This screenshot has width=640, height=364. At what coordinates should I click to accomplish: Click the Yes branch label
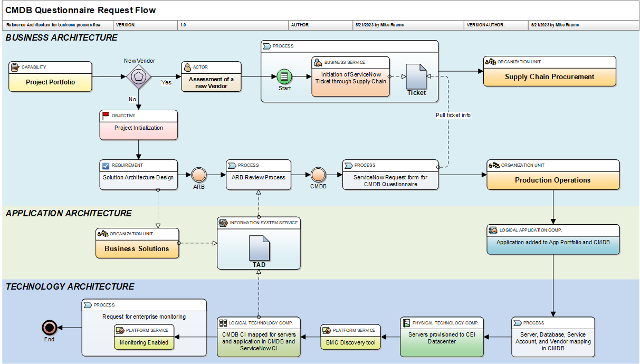point(166,83)
